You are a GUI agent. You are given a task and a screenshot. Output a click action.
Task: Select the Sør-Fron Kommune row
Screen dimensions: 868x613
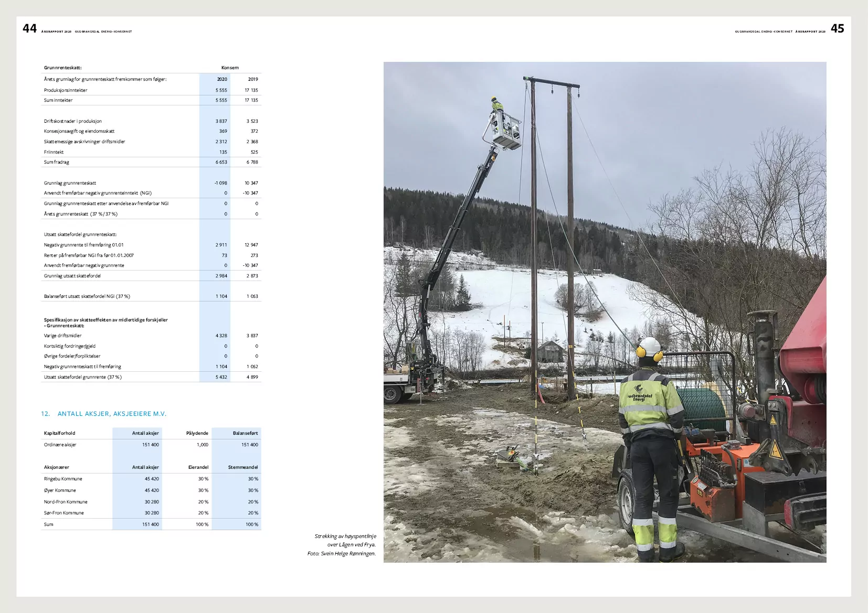tap(151, 513)
